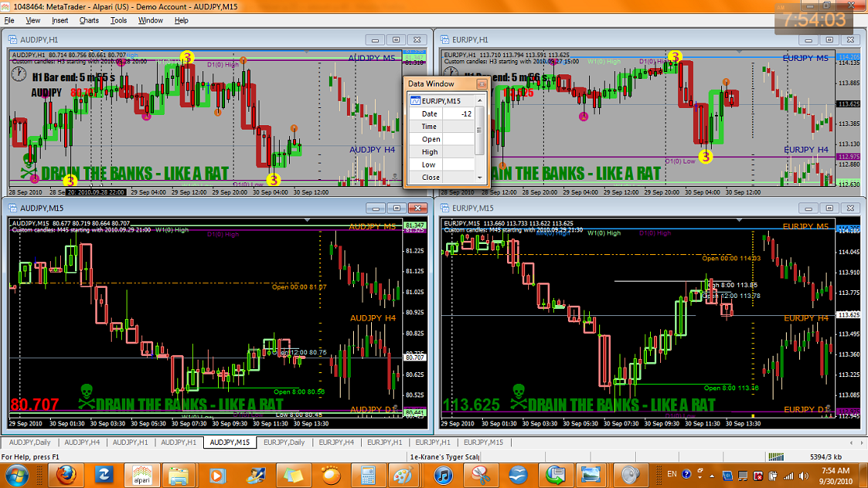Click the EN language indicator in the tray

(x=671, y=474)
